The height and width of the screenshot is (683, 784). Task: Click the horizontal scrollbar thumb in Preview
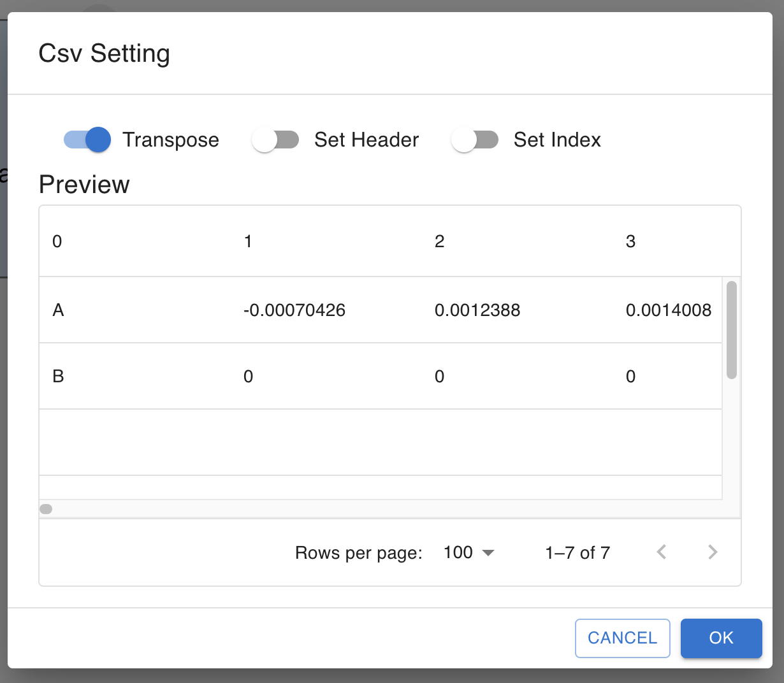46,508
